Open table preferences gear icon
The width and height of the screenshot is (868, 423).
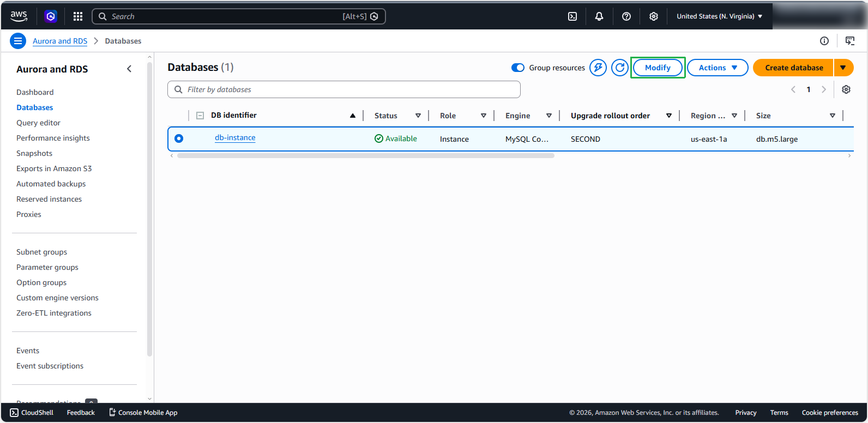click(846, 89)
